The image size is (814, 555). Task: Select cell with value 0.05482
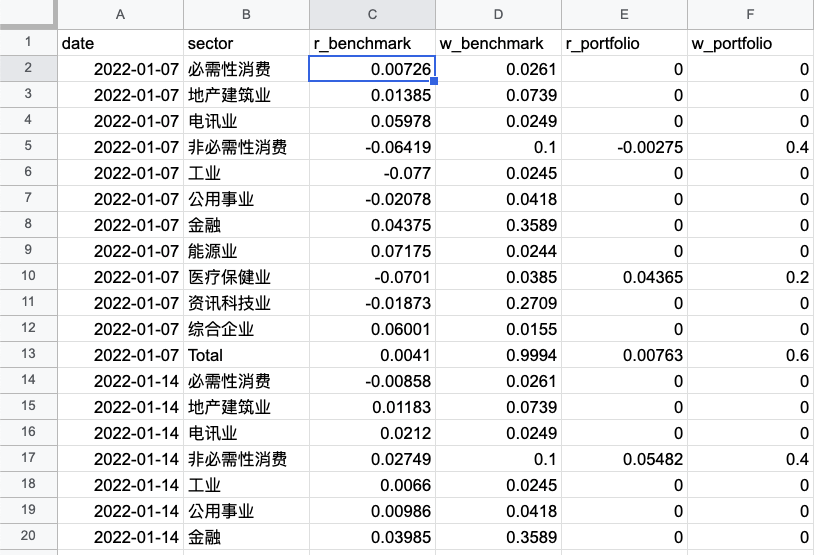(625, 458)
